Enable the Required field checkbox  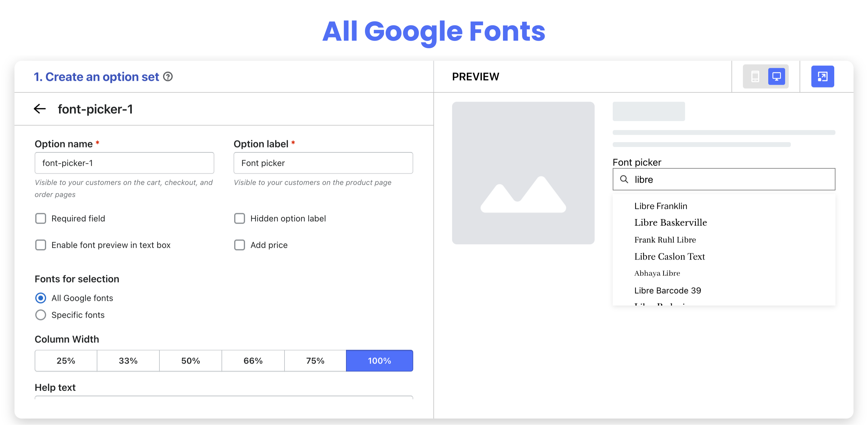tap(41, 219)
